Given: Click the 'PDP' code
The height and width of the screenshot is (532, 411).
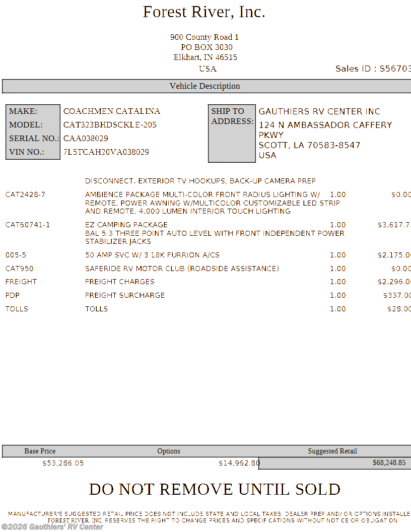Looking at the screenshot, I should [x=12, y=295].
